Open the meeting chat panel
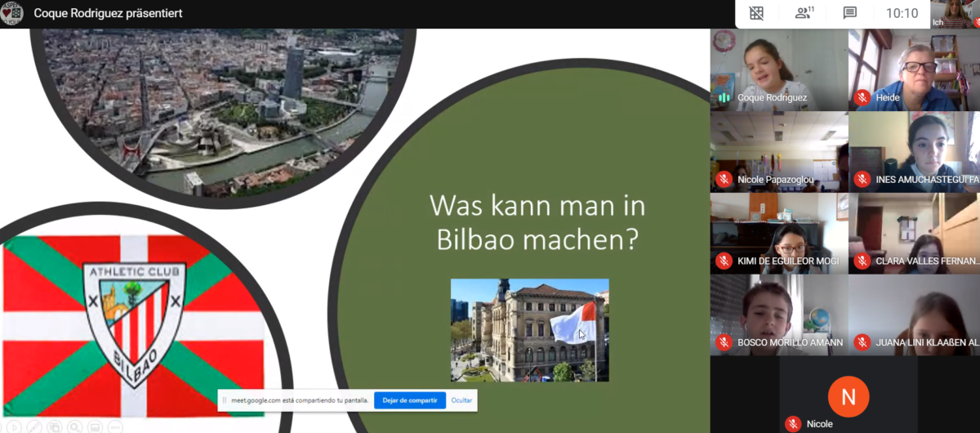This screenshot has height=433, width=980. (849, 13)
